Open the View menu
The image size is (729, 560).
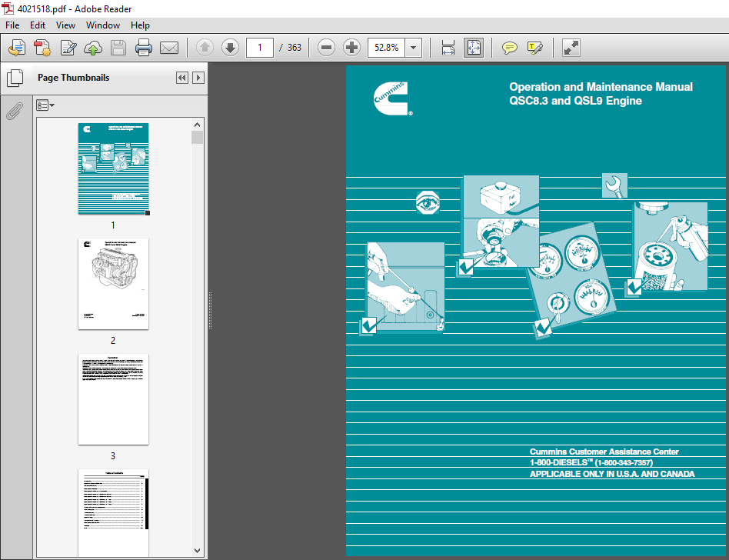pyautogui.click(x=65, y=25)
